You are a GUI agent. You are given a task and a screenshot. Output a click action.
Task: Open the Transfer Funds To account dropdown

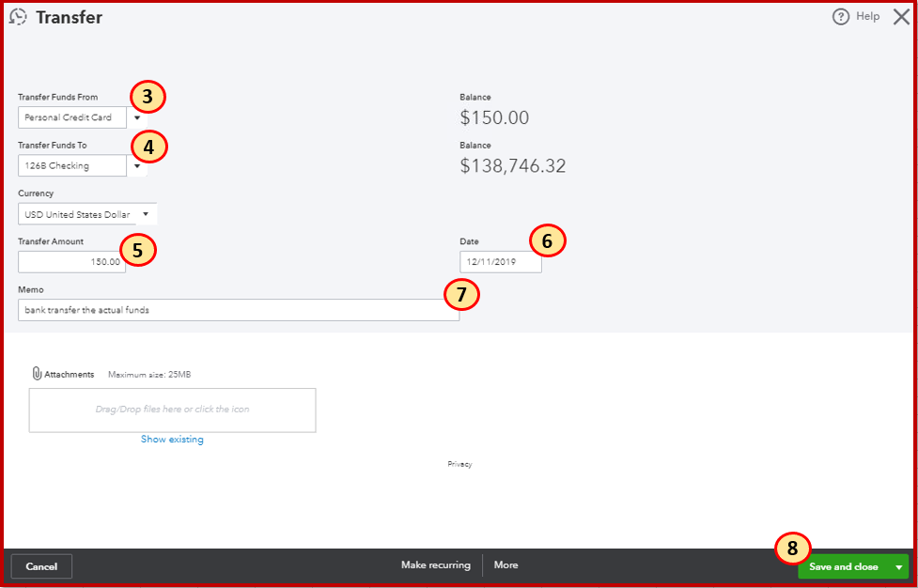[138, 165]
